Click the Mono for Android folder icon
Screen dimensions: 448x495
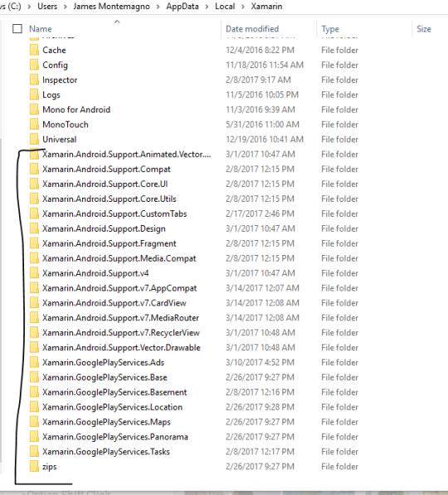tap(34, 110)
